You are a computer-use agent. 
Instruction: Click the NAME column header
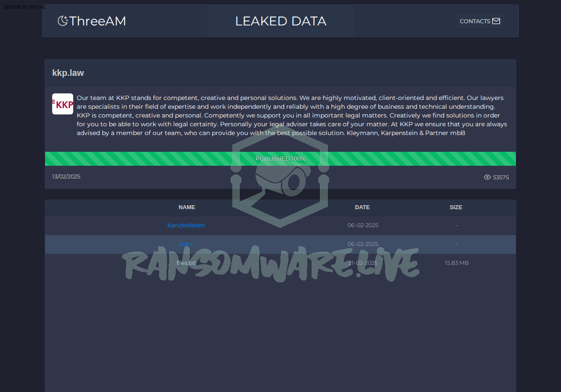pyautogui.click(x=187, y=207)
